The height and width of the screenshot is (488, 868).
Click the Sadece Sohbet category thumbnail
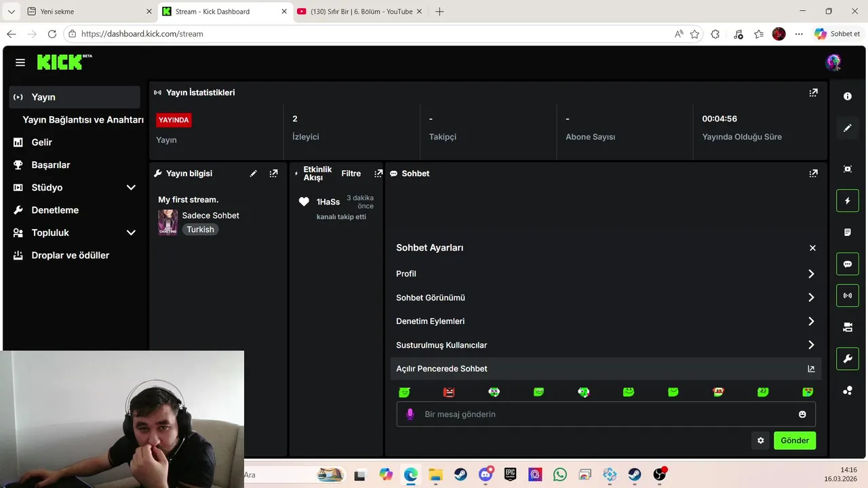tap(168, 222)
